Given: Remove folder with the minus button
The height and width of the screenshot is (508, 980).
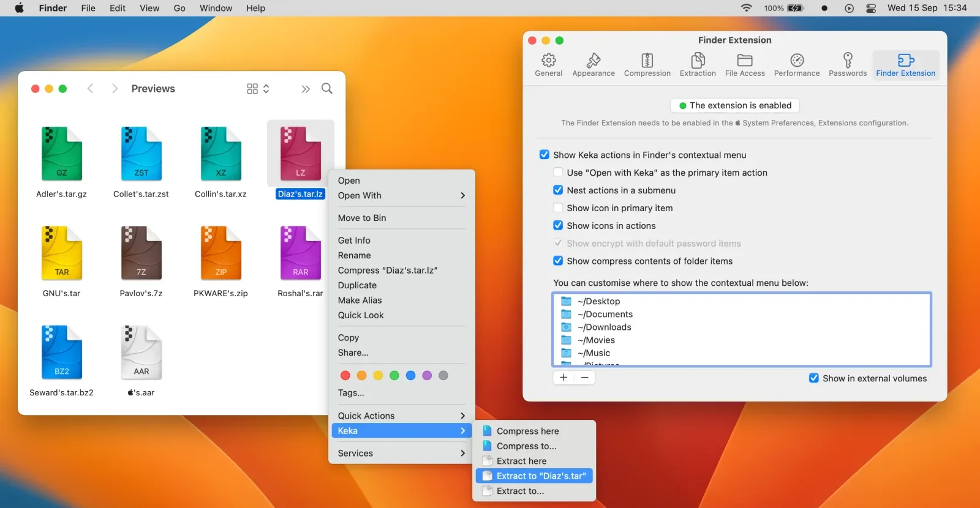Looking at the screenshot, I should [x=585, y=378].
